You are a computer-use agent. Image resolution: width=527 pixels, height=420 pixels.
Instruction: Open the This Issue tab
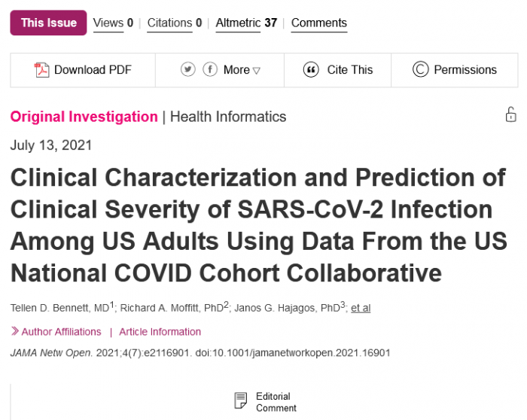point(48,23)
